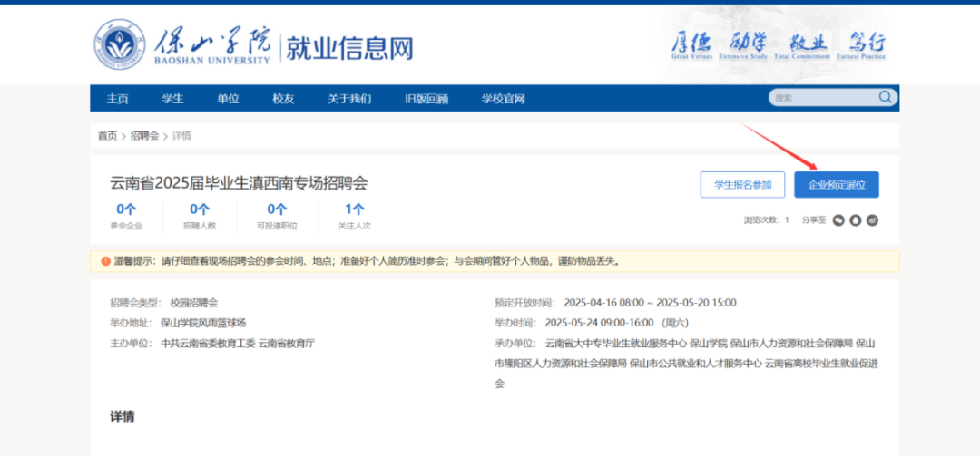The width and height of the screenshot is (980, 457).
Task: Open the 校友 navigation item
Action: (283, 99)
